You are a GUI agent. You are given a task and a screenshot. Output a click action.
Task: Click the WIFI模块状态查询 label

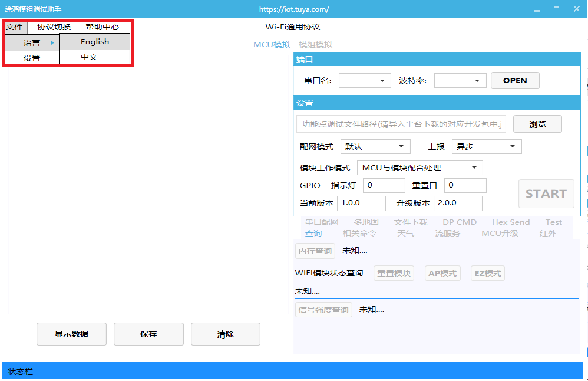pyautogui.click(x=329, y=273)
